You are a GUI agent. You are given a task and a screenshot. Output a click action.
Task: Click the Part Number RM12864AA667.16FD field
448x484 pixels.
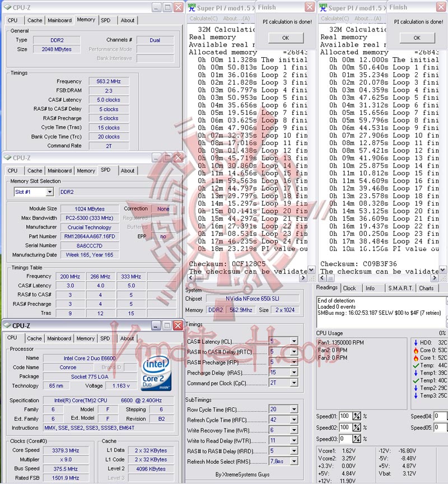pos(90,236)
